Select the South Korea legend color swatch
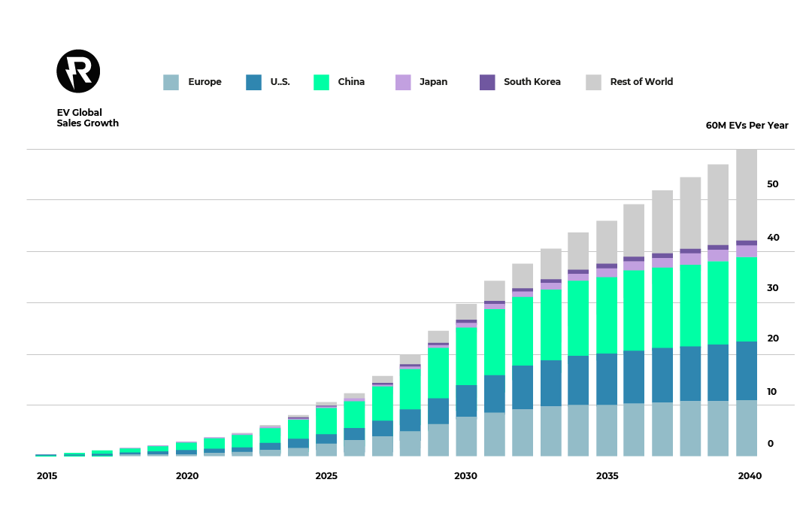Image resolution: width=812 pixels, height=516 pixels. point(487,83)
